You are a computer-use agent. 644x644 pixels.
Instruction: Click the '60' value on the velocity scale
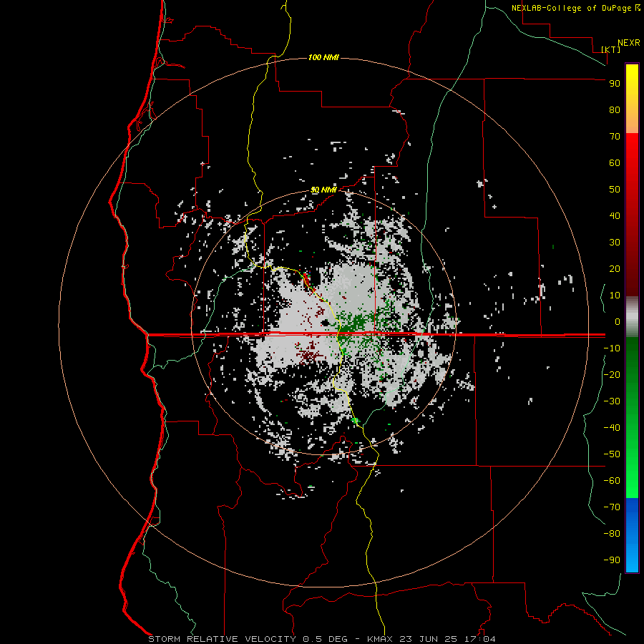[615, 163]
